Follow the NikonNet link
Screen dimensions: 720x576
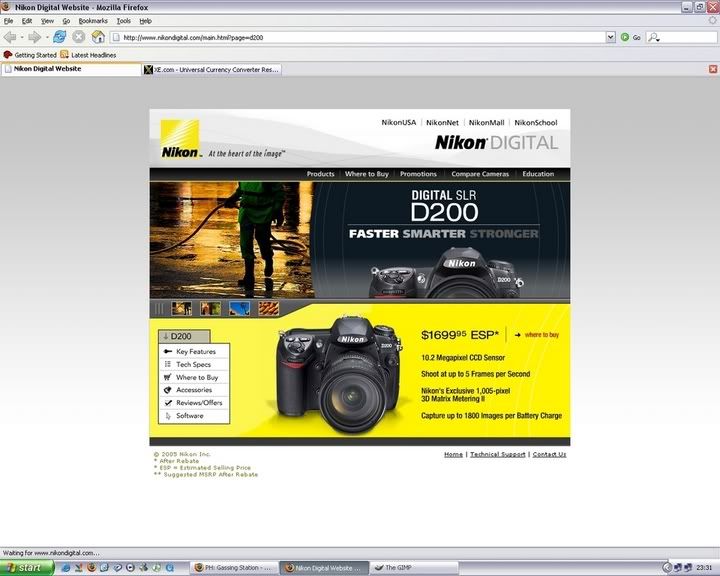point(442,122)
